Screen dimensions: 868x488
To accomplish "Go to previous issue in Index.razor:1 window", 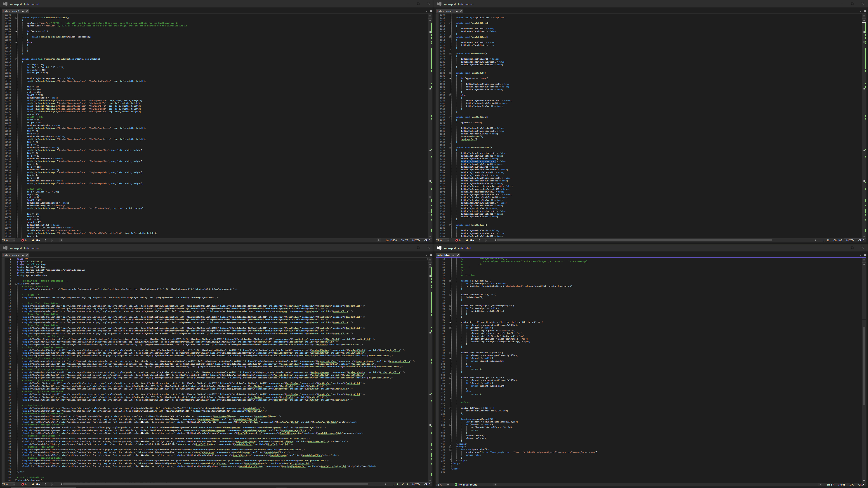I will coord(45,240).
